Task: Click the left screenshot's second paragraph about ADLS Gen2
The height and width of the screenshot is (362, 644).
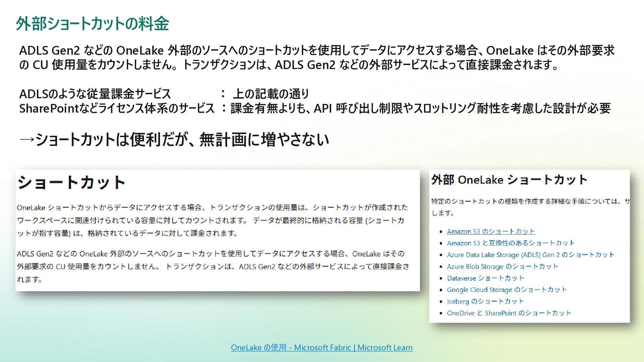Action: pos(213,266)
